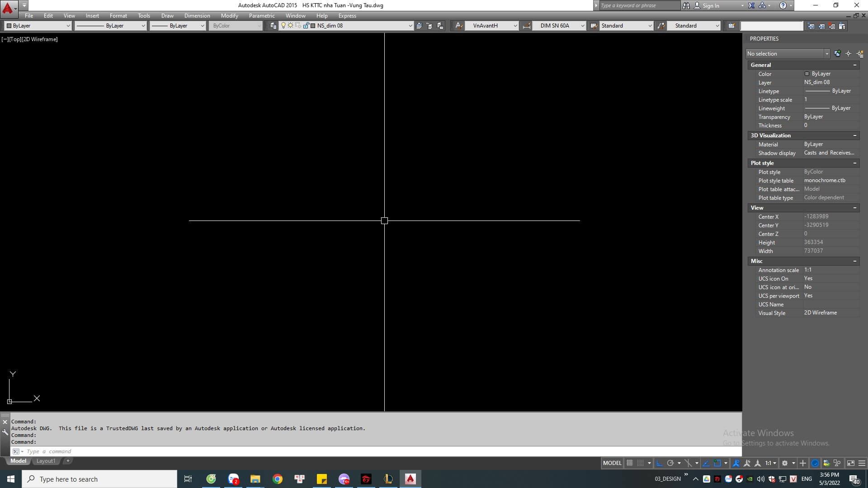Select the Model tab at the bottom
This screenshot has width=868, height=488.
[x=17, y=460]
